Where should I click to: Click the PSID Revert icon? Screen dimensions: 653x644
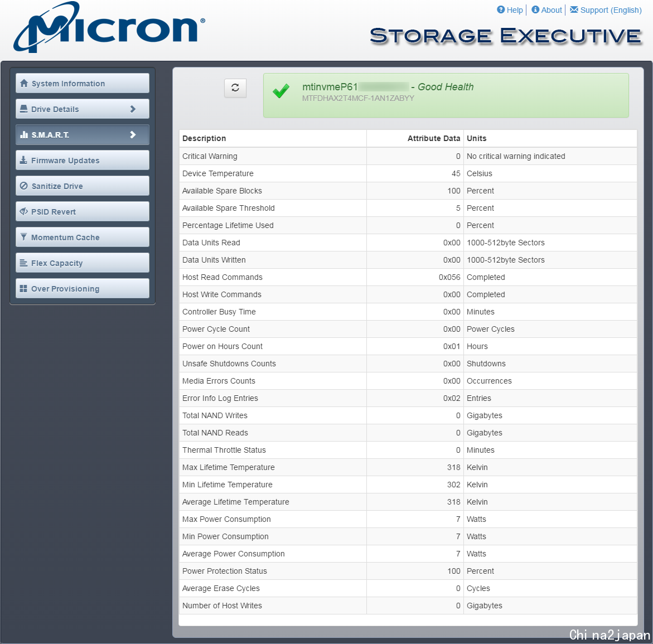[x=24, y=211]
